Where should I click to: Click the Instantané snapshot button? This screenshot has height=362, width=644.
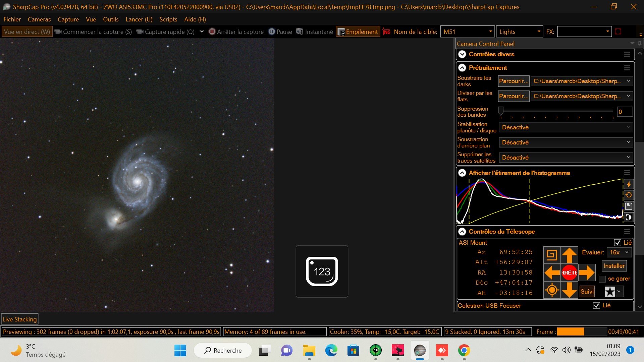[315, 32]
